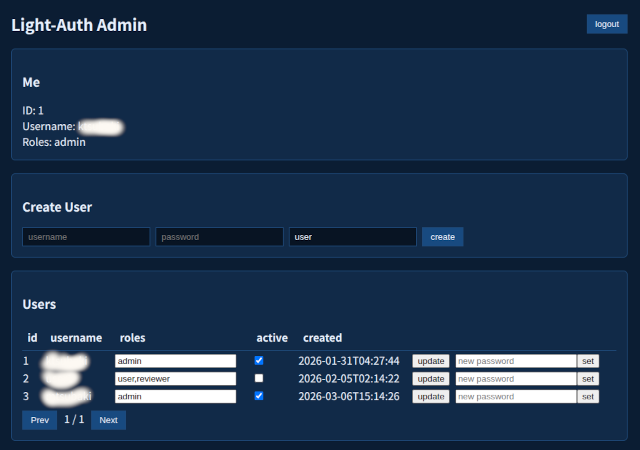Enable the active checkbox for user 2

[x=259, y=378]
